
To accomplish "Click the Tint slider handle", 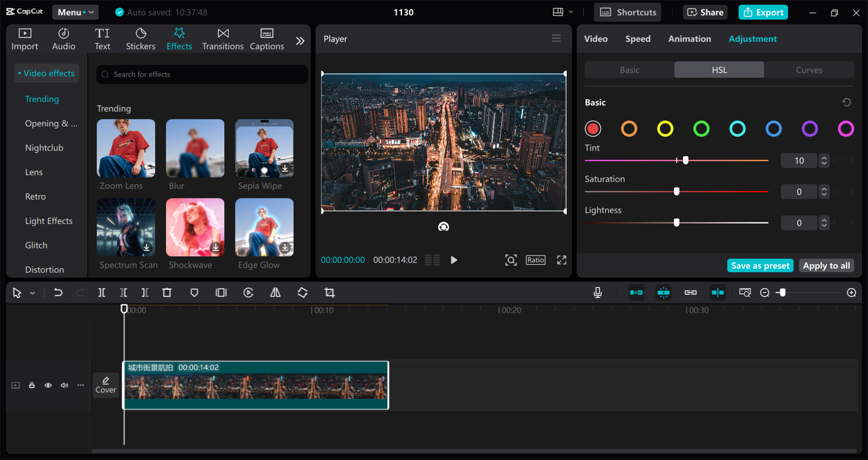I will [686, 161].
